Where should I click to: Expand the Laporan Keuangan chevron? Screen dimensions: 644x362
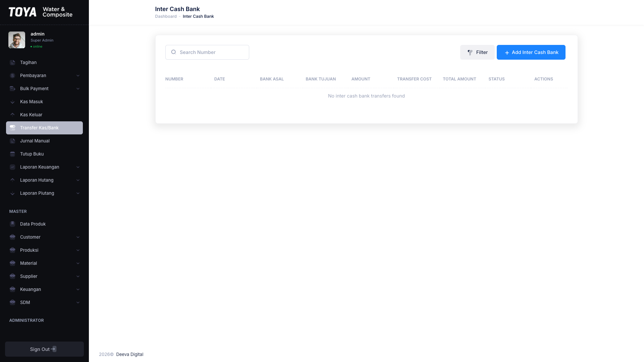tap(78, 167)
